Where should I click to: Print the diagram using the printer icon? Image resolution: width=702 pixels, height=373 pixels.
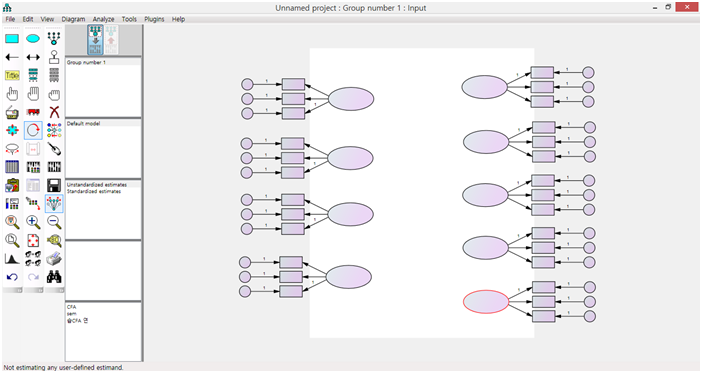tap(54, 259)
